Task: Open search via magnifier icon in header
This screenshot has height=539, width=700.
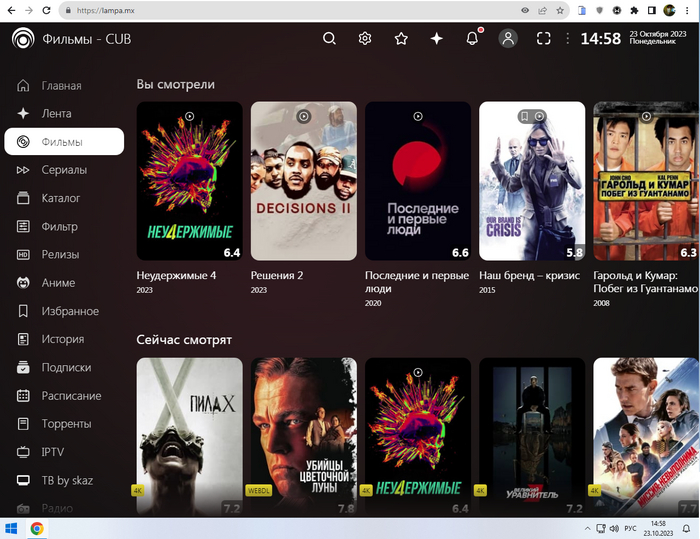Action: (x=329, y=38)
